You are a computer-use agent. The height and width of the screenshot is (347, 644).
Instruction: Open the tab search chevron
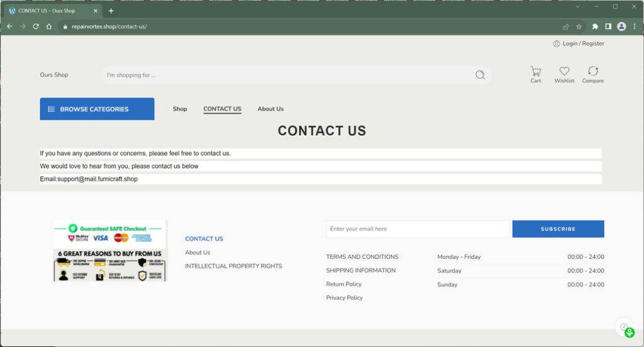(577, 6)
